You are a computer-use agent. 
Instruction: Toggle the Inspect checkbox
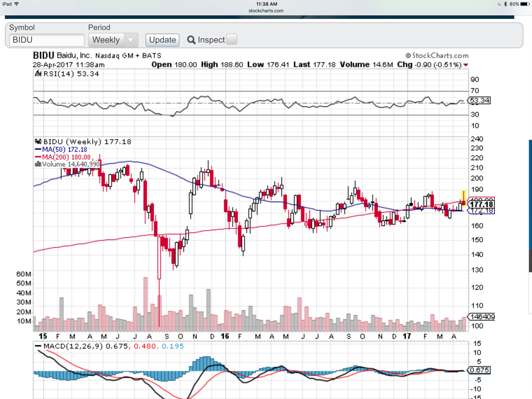click(232, 40)
